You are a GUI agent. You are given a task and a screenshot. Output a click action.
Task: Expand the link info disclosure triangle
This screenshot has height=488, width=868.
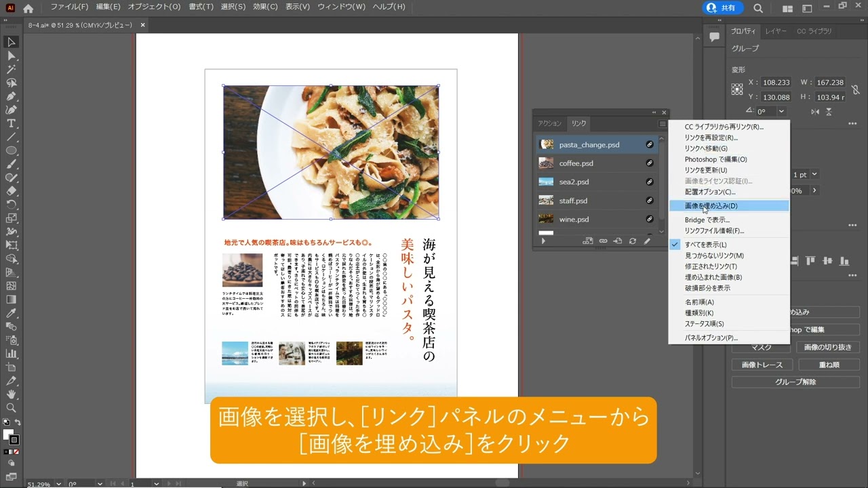click(x=543, y=241)
